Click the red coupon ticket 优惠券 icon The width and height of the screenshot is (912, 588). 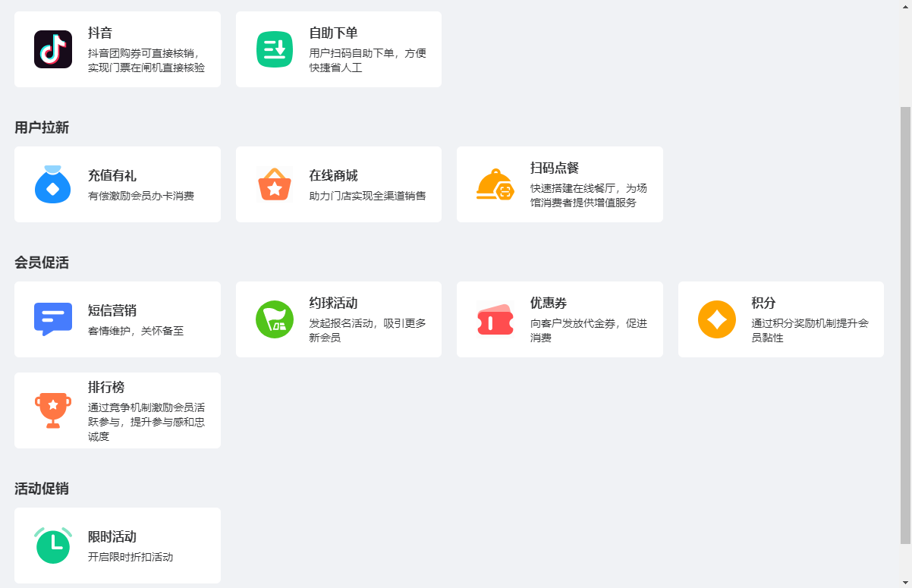[495, 319]
